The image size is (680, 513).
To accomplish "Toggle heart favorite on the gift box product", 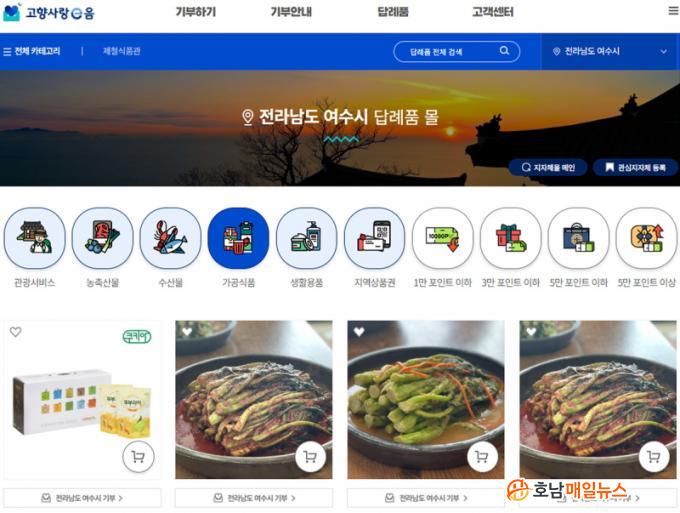I will [x=16, y=332].
